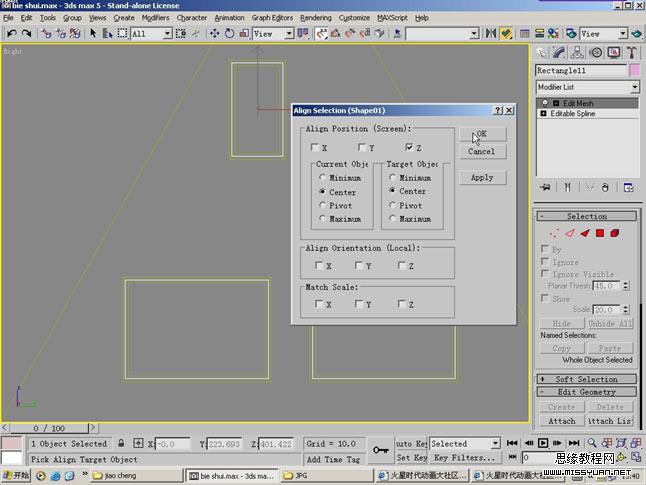Select Vertex sub-object level icon

(555, 233)
